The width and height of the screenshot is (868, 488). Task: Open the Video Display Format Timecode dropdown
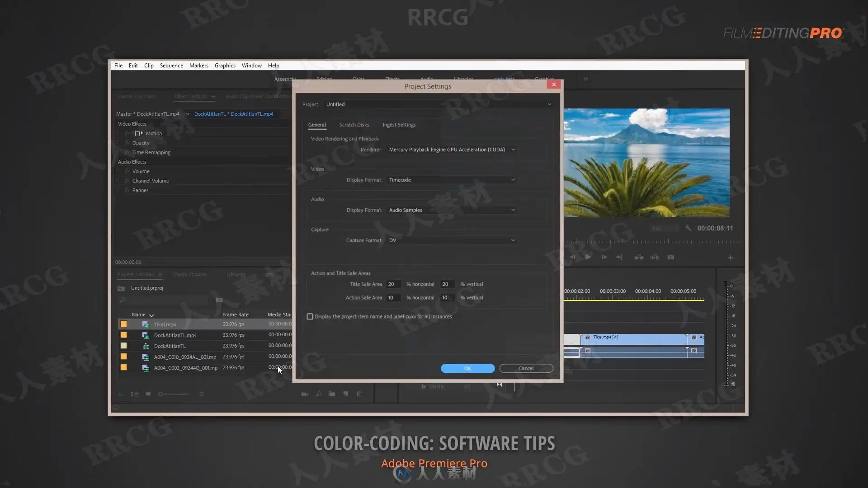[452, 180]
